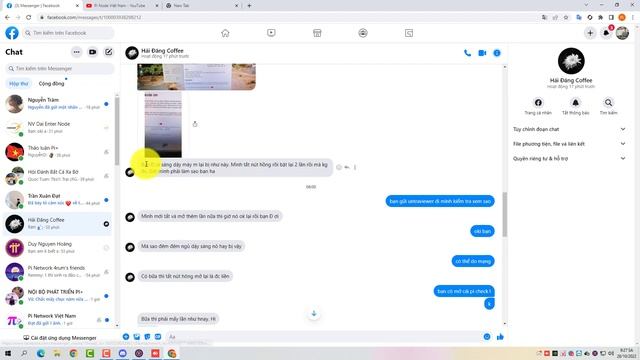Viewport: 640px width, 360px height.
Task: Open Pi Network Việt Nam conversation
Action: pos(58,320)
